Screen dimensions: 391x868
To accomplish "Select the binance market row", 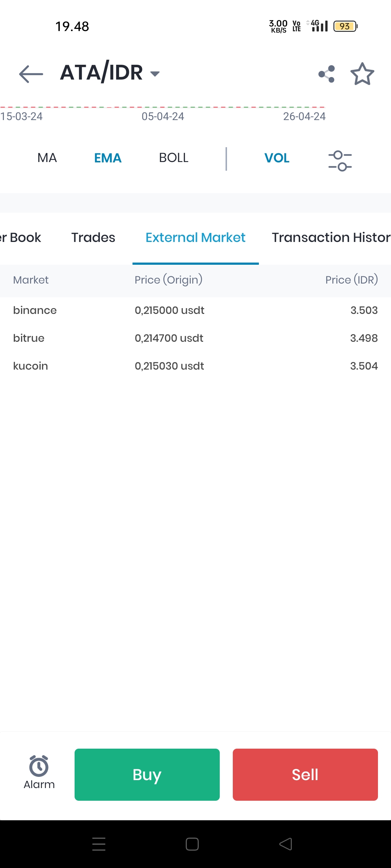I will point(195,310).
